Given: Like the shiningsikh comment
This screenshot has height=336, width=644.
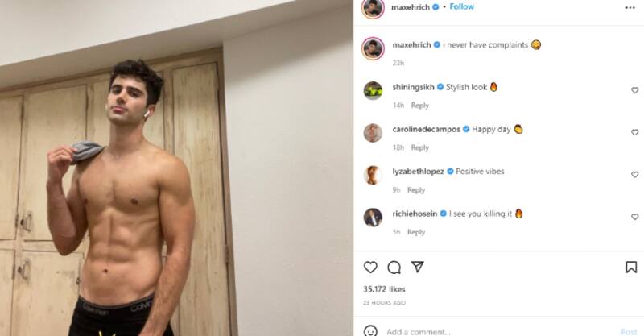Looking at the screenshot, I should click(634, 90).
